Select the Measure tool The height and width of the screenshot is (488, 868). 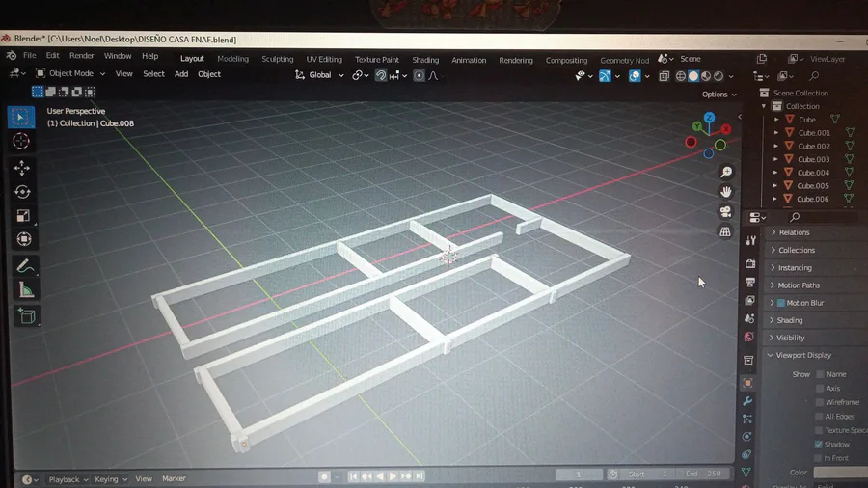(25, 290)
